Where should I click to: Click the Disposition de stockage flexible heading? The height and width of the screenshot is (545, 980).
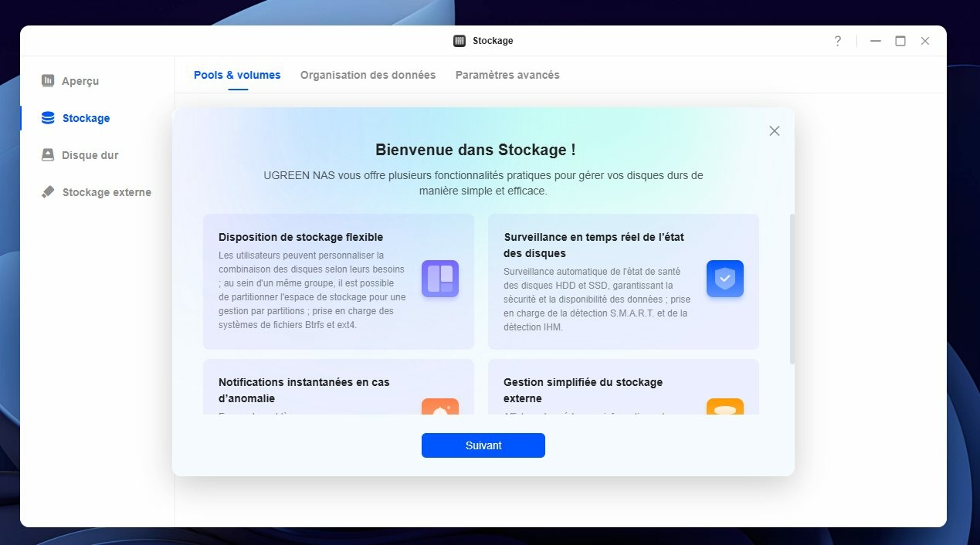coord(300,237)
